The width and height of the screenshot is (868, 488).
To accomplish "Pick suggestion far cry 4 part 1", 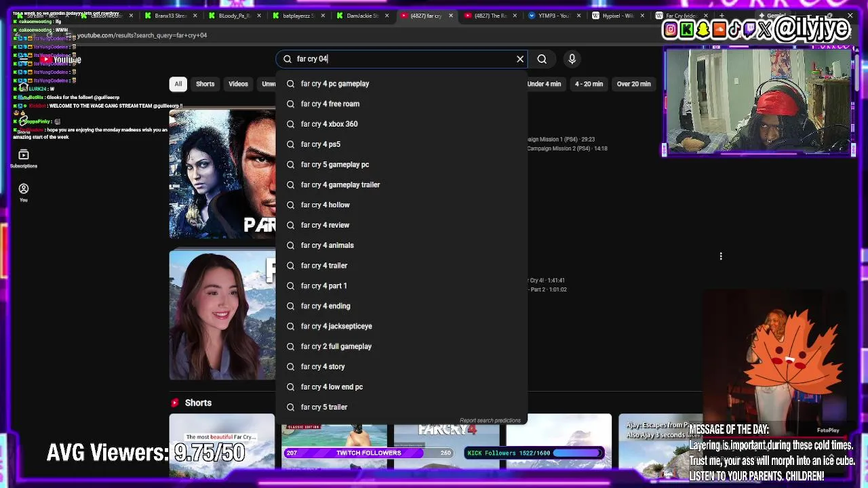I will click(401, 286).
